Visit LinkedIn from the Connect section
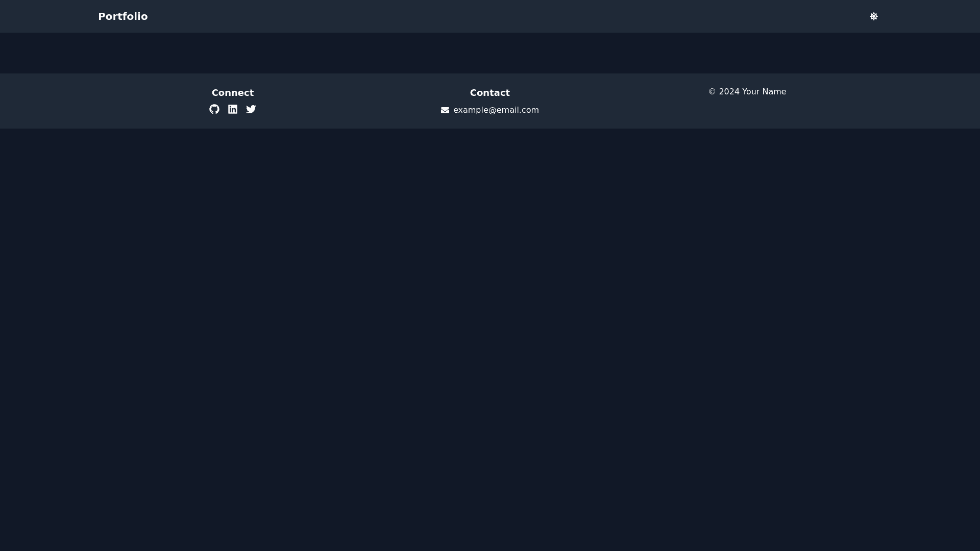980x551 pixels. pyautogui.click(x=233, y=109)
